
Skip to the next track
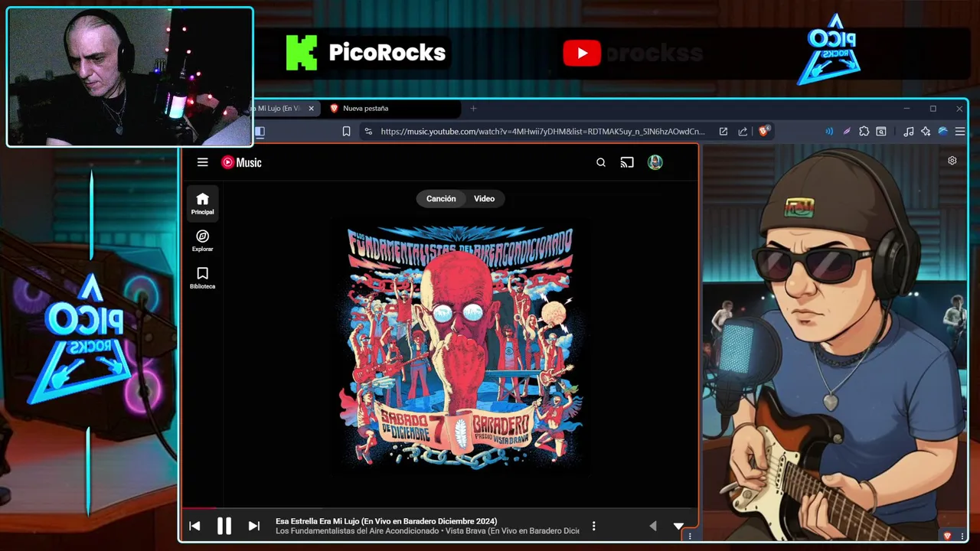click(x=253, y=526)
